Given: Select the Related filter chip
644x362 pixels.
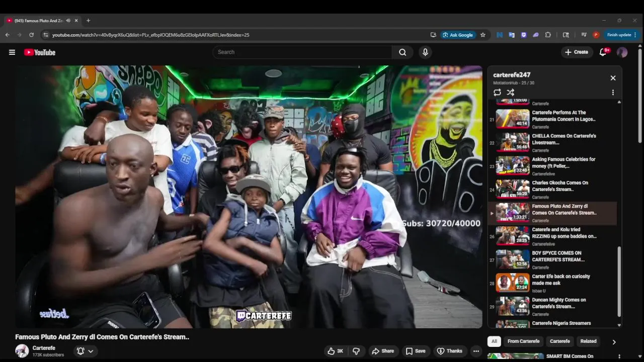Looking at the screenshot, I should pyautogui.click(x=588, y=341).
